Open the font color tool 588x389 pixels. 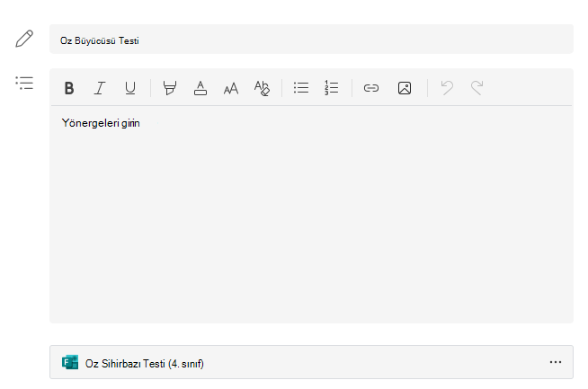pyautogui.click(x=200, y=88)
